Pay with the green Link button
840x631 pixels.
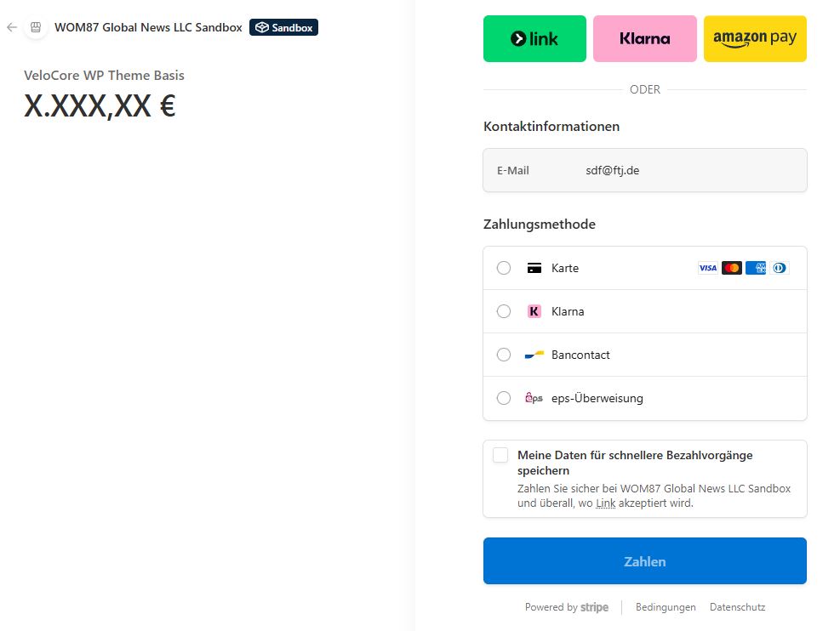pyautogui.click(x=534, y=38)
